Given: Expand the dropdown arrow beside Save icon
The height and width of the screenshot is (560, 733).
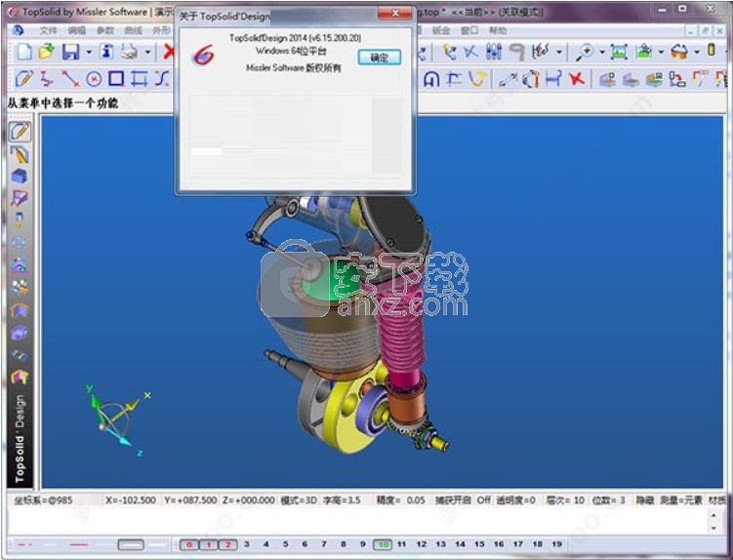Looking at the screenshot, I should [88, 52].
